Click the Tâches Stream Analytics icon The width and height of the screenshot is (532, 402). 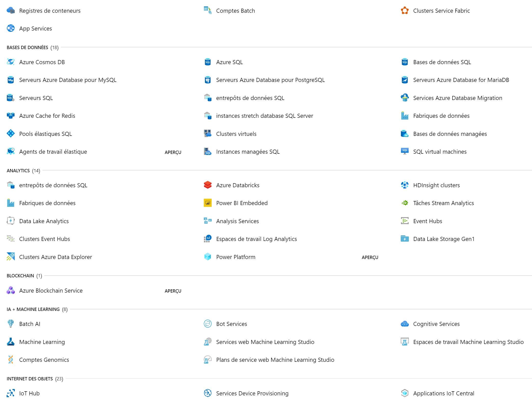[405, 203]
